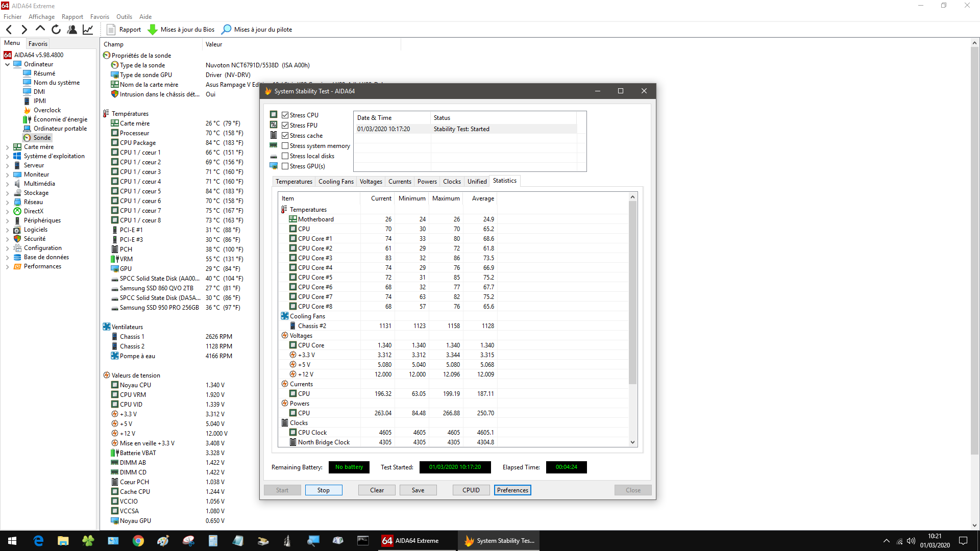Switch to the Voltages tab

tap(371, 181)
